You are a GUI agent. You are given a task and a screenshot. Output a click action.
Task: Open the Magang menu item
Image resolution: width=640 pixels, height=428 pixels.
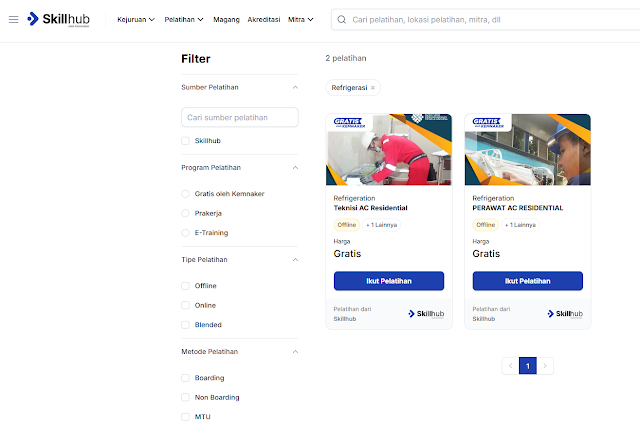(x=226, y=19)
